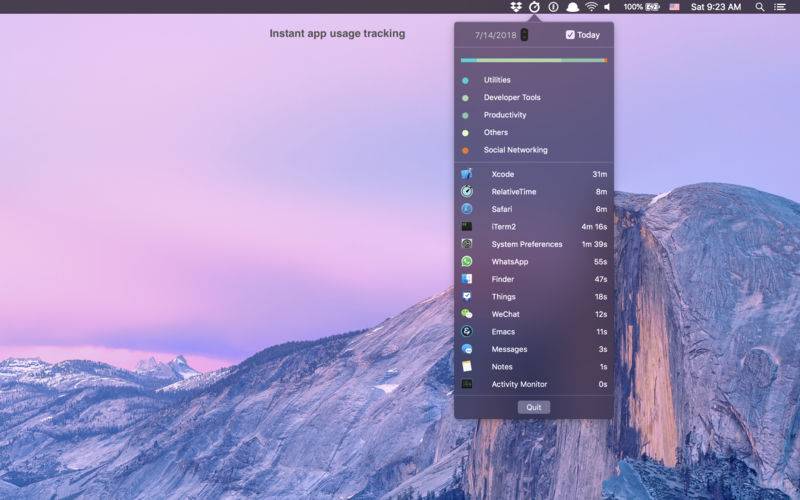This screenshot has width=800, height=500.
Task: Select the Things row label
Action: pos(504,297)
